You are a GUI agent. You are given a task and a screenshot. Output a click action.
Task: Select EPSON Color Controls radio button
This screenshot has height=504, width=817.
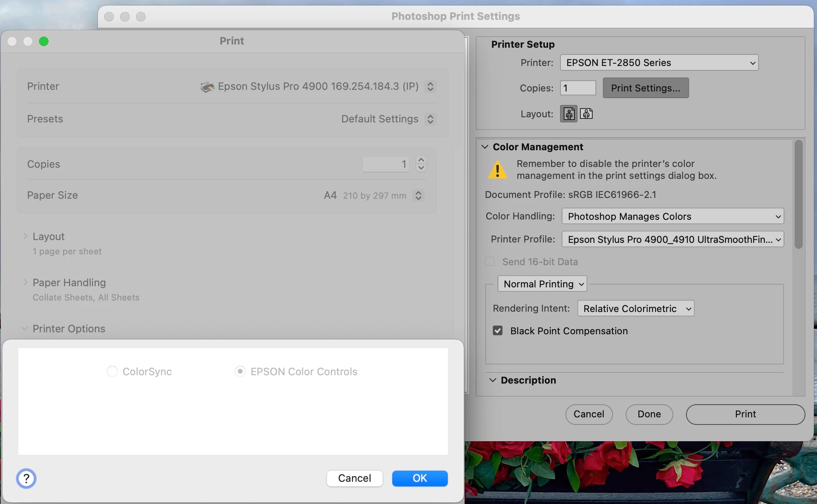click(x=240, y=371)
